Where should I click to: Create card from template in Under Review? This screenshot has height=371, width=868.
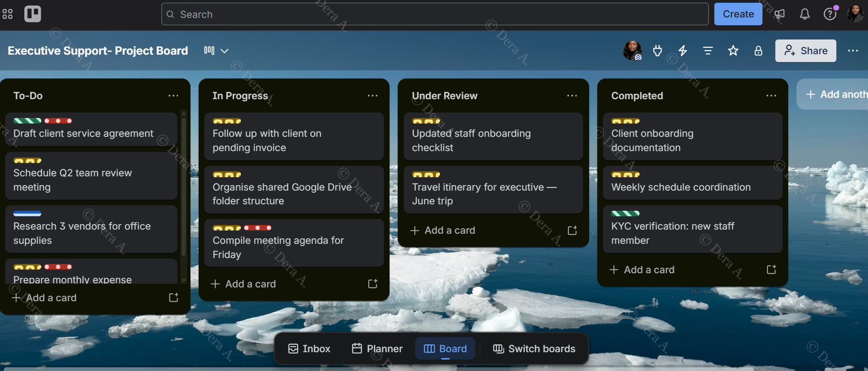(x=572, y=230)
